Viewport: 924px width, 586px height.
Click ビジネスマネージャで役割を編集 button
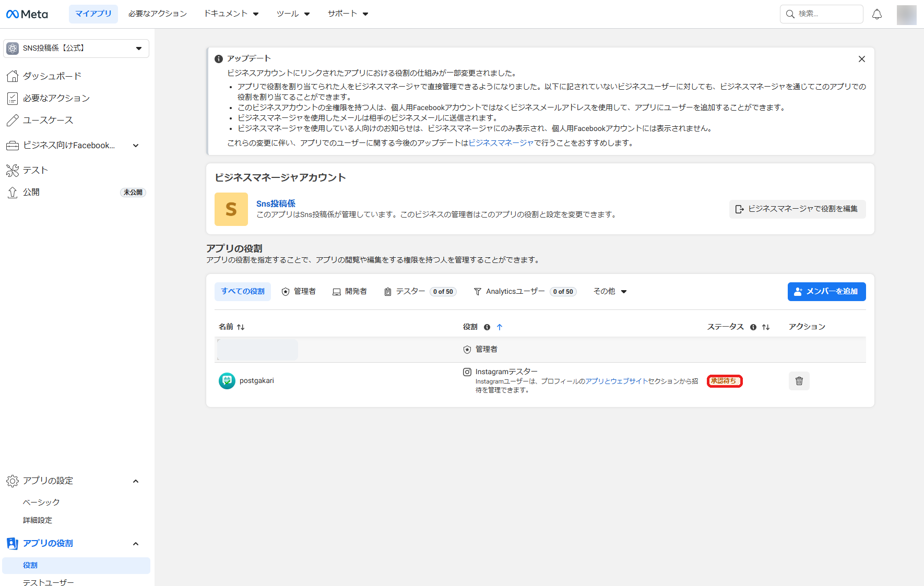(797, 209)
